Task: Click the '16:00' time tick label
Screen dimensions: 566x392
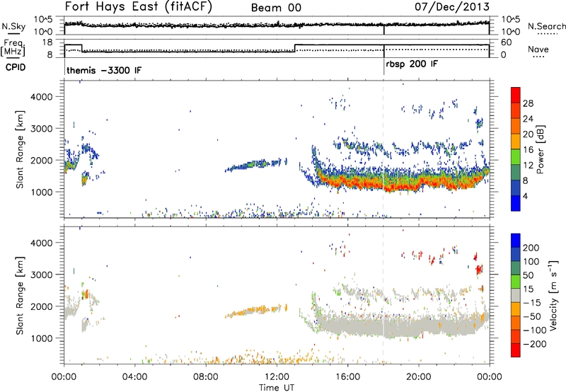Action: coord(347,377)
